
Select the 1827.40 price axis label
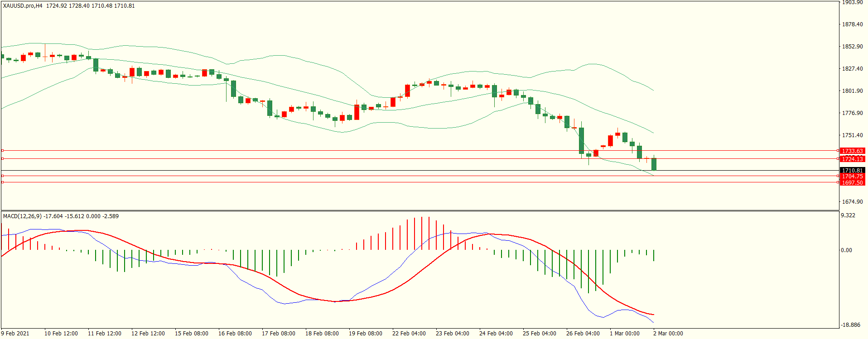pos(852,69)
